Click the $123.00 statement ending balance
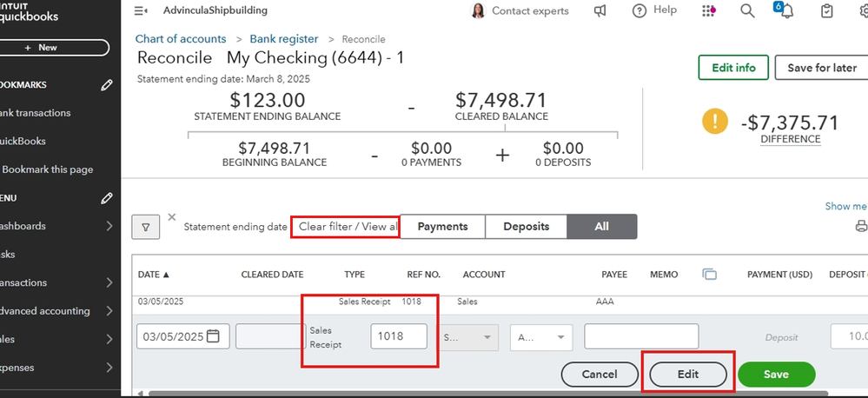868x398 pixels. point(268,100)
